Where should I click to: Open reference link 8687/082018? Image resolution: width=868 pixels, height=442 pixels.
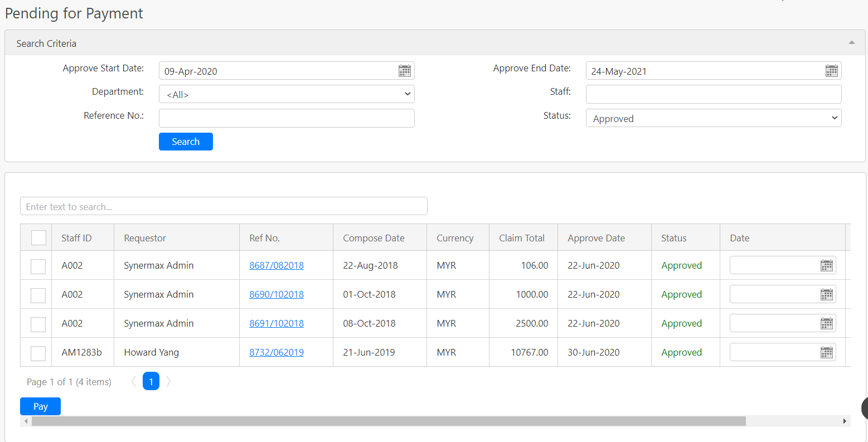pos(277,265)
